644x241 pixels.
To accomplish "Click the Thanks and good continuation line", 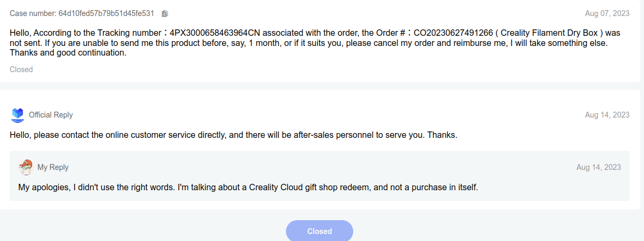I will coord(68,53).
